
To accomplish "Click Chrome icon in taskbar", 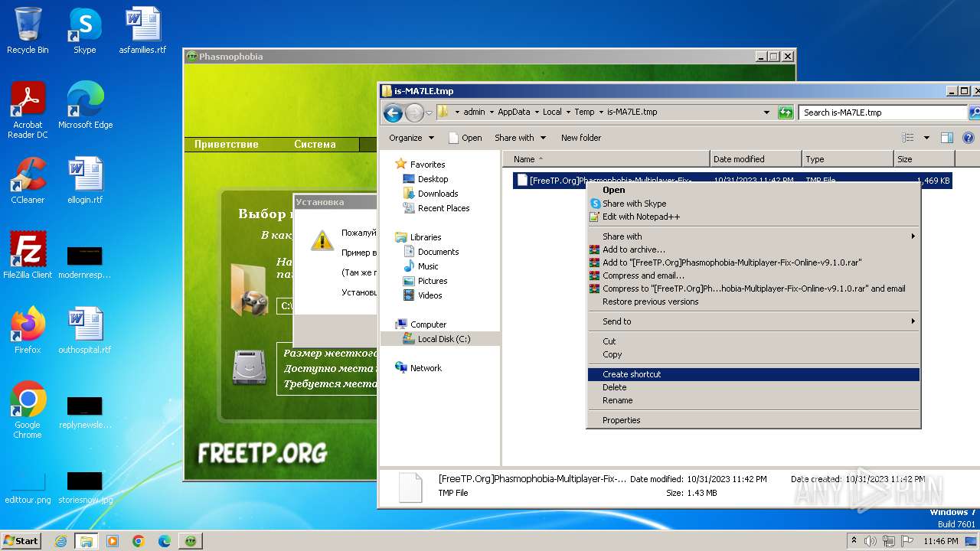I will (138, 541).
